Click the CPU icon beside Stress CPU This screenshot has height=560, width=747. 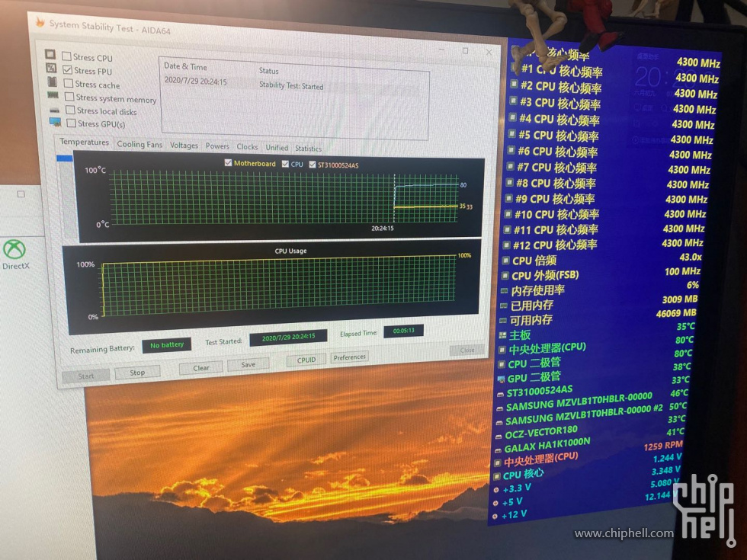[50, 54]
